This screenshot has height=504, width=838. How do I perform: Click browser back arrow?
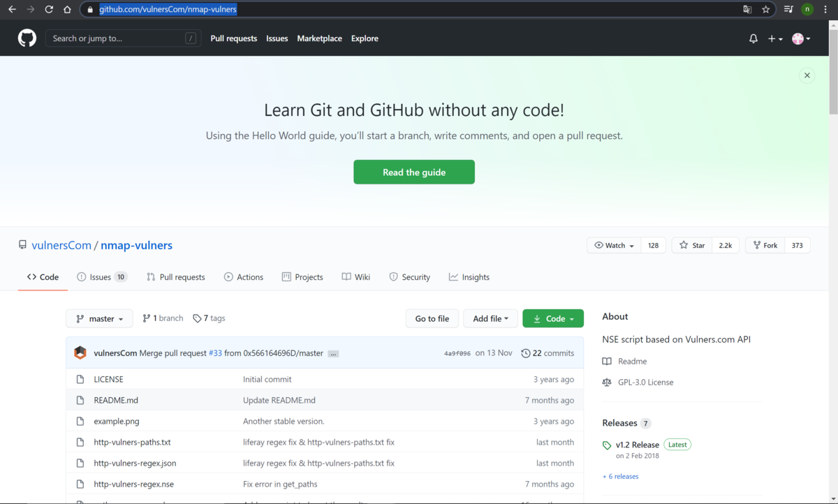[x=12, y=9]
